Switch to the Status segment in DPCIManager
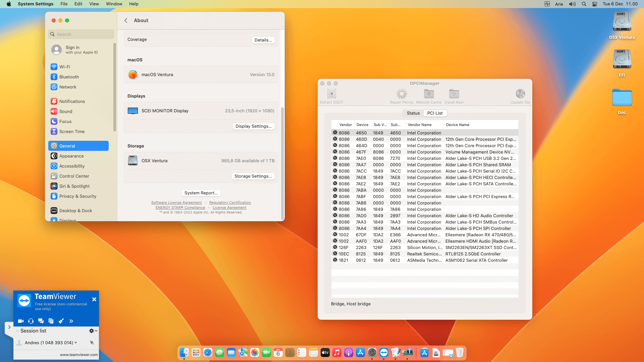Viewport: 644px width, 362px height. [413, 113]
